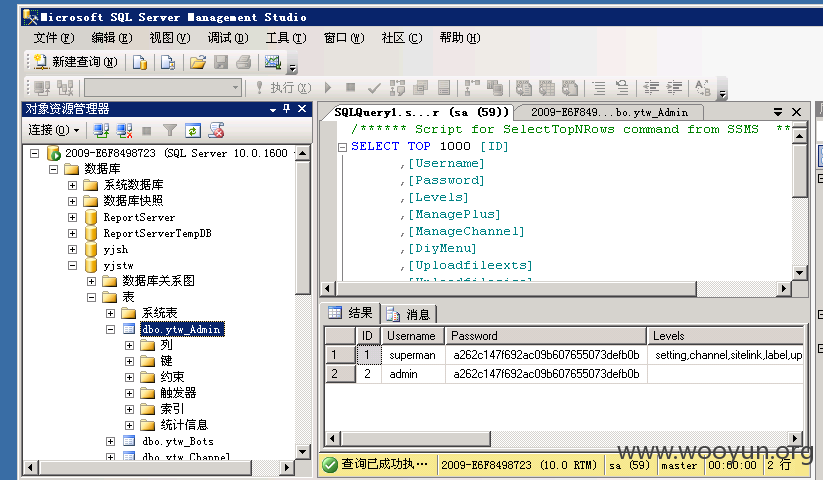Select the 'superman' username cell
This screenshot has width=823, height=480.
[x=413, y=355]
